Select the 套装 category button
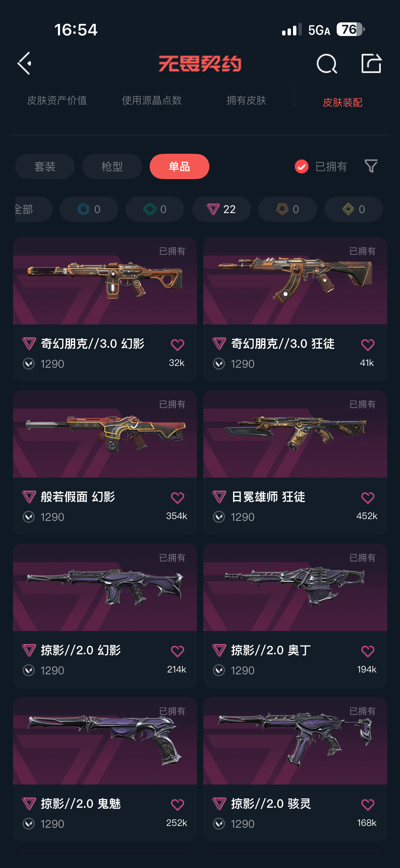The image size is (400, 868). pyautogui.click(x=45, y=166)
